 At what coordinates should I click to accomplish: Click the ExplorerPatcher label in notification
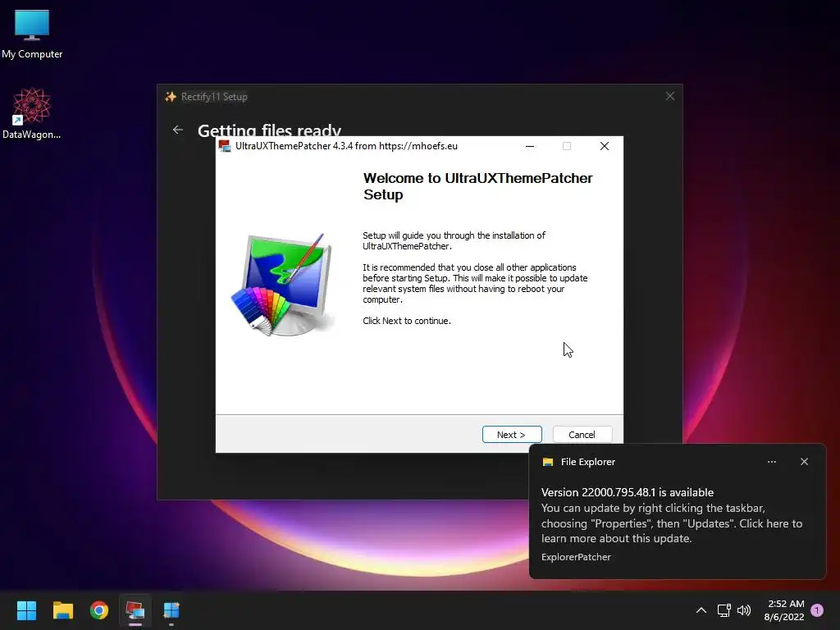pos(576,557)
